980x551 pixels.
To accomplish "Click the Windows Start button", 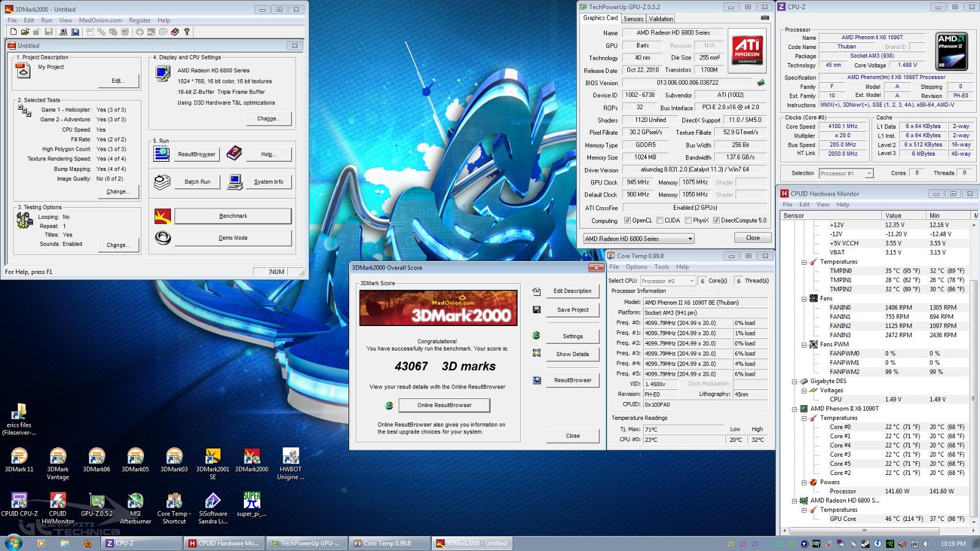I will 13,542.
